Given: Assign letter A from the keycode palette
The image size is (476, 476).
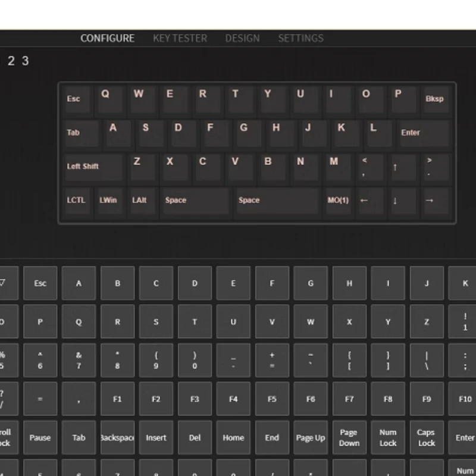Looking at the screenshot, I should tap(79, 283).
